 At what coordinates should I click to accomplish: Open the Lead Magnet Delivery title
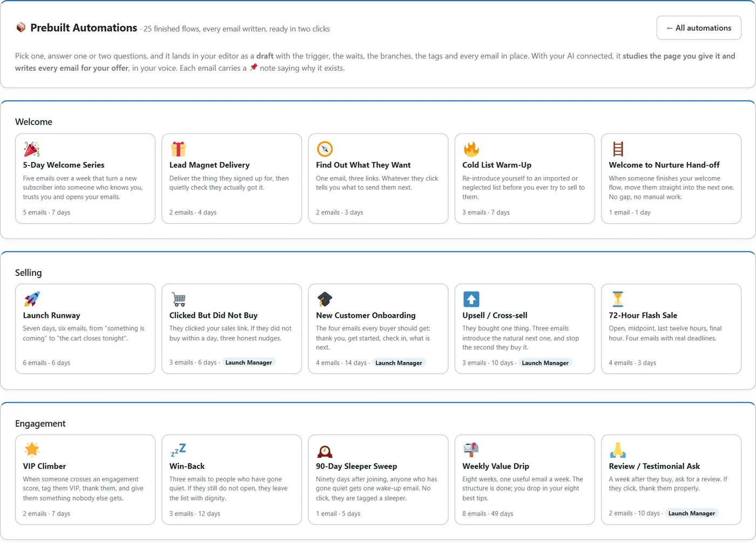click(x=210, y=165)
